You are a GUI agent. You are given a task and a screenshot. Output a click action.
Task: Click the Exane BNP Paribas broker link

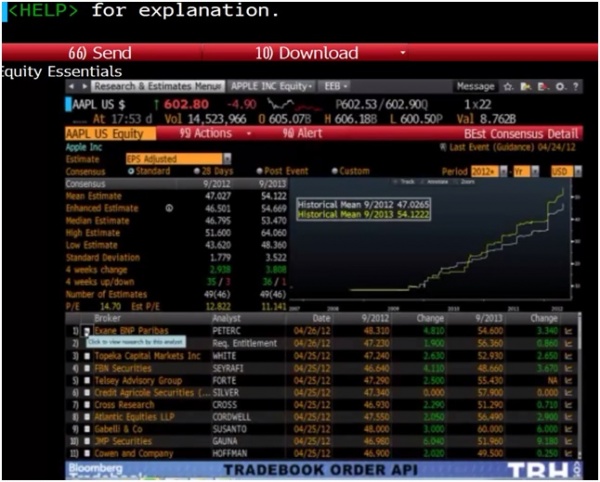click(x=131, y=331)
